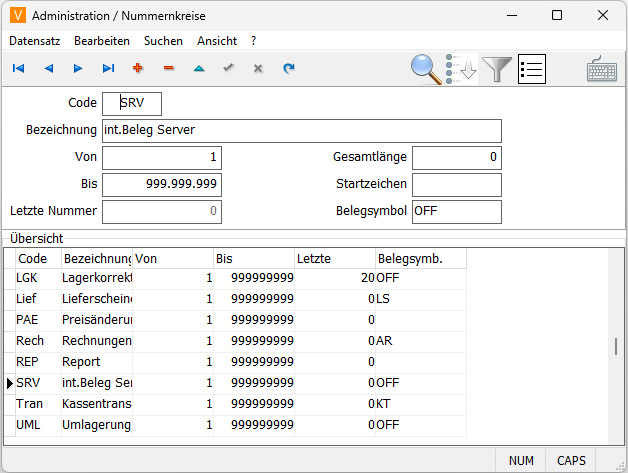Select the UML row code cell

coord(38,425)
